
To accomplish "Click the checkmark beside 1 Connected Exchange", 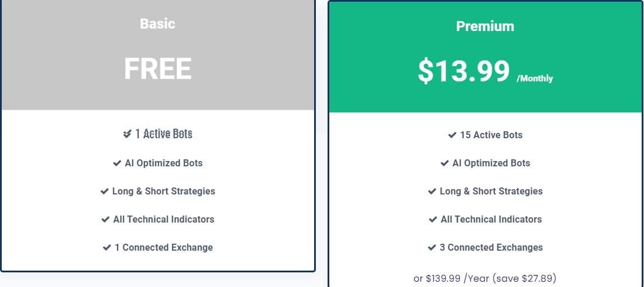I will (107, 248).
